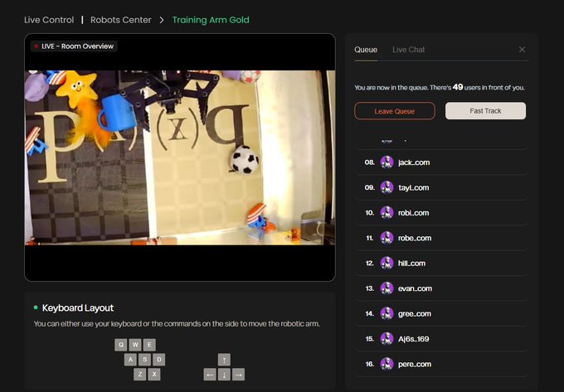Click the X key in keyboard layout
The width and height of the screenshot is (564, 392).
[x=154, y=375]
